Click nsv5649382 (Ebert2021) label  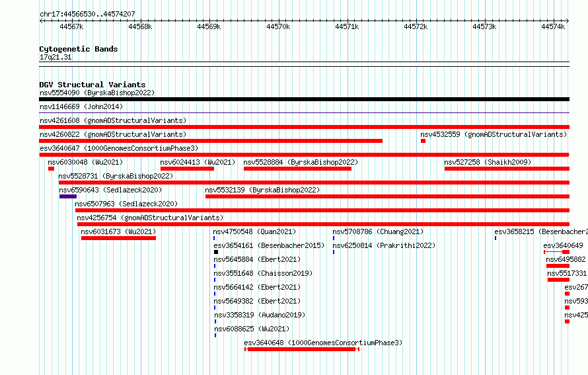click(257, 301)
